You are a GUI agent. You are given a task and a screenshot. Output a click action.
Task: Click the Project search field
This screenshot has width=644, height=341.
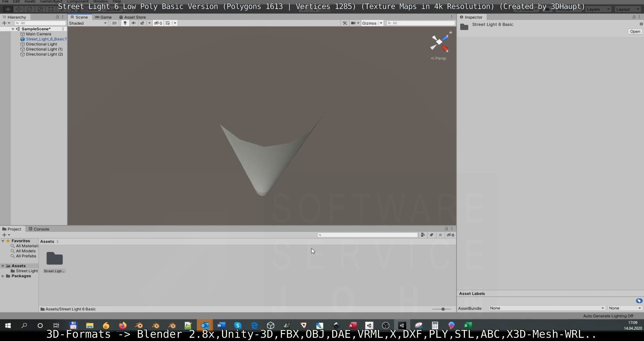pos(368,235)
